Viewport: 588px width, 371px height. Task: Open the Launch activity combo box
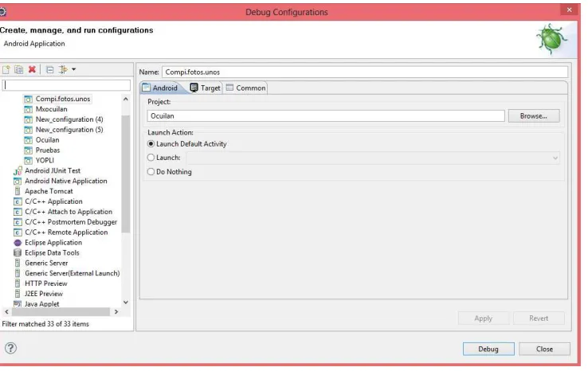[373, 158]
